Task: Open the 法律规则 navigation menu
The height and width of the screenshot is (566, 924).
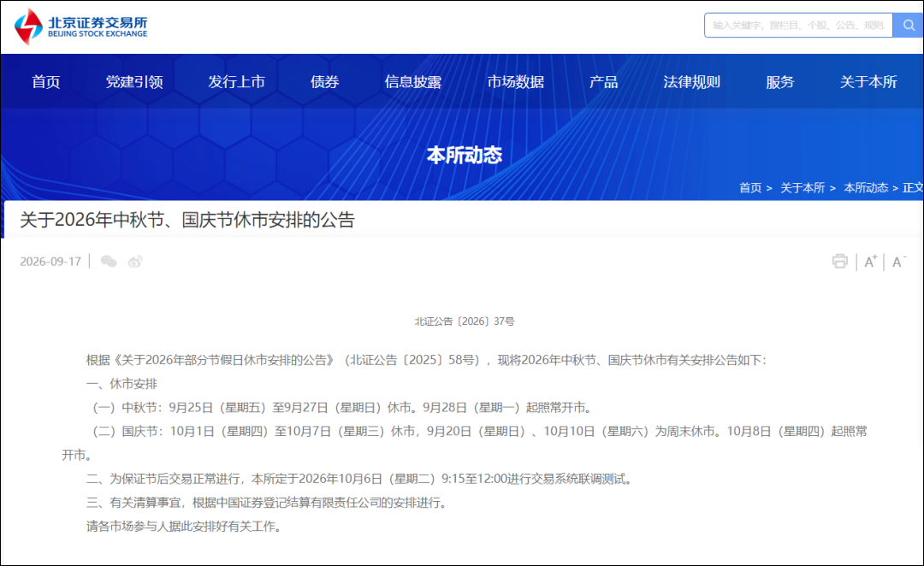Action: click(x=692, y=82)
